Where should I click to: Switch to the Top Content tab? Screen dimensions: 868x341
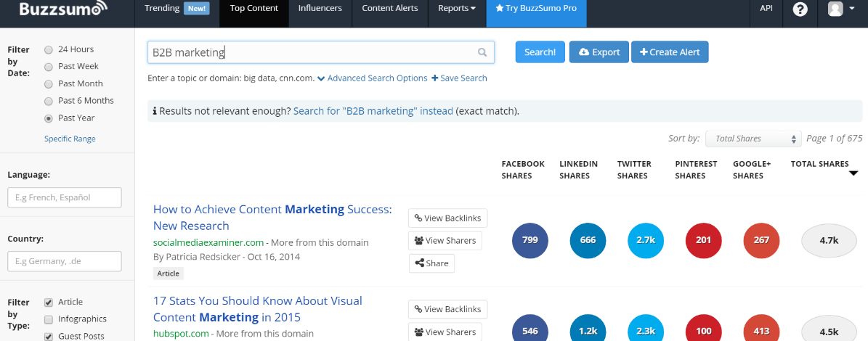click(x=254, y=8)
